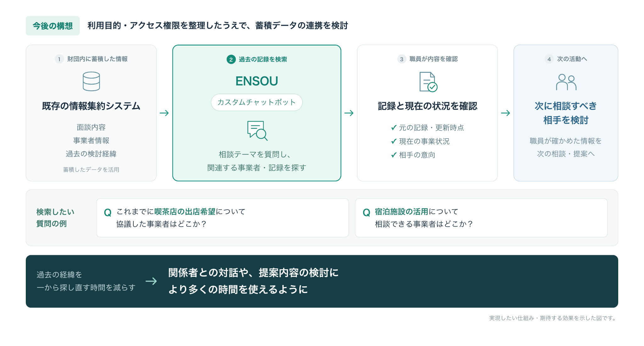Click the カスタムチャットボット pill label
Screen dimensions: 644x346
point(257,102)
